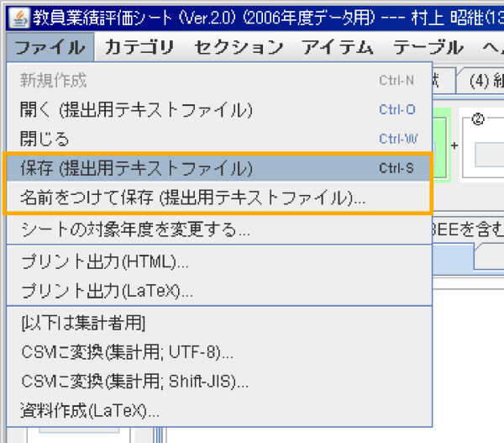Choose 資料作成(LaTeX)... entry
Image resolution: width=504 pixels, height=443 pixels.
(x=90, y=411)
